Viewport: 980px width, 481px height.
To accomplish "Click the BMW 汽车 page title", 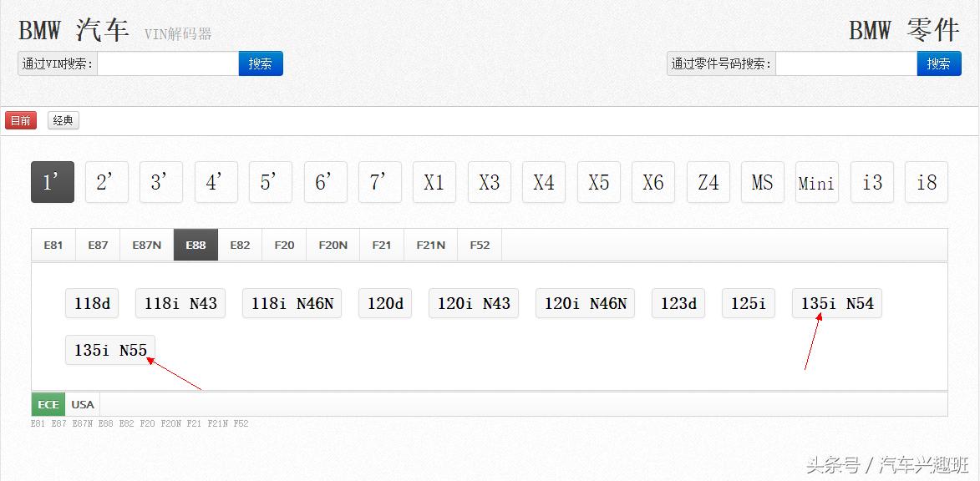I will [x=74, y=30].
